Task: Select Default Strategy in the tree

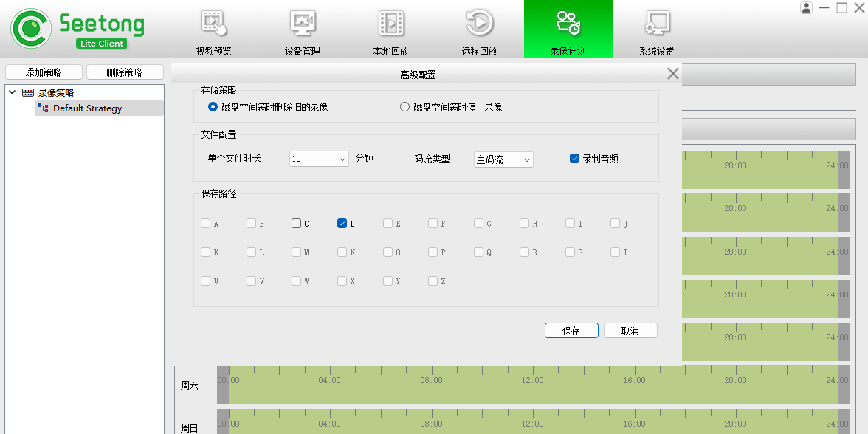Action: pyautogui.click(x=87, y=108)
